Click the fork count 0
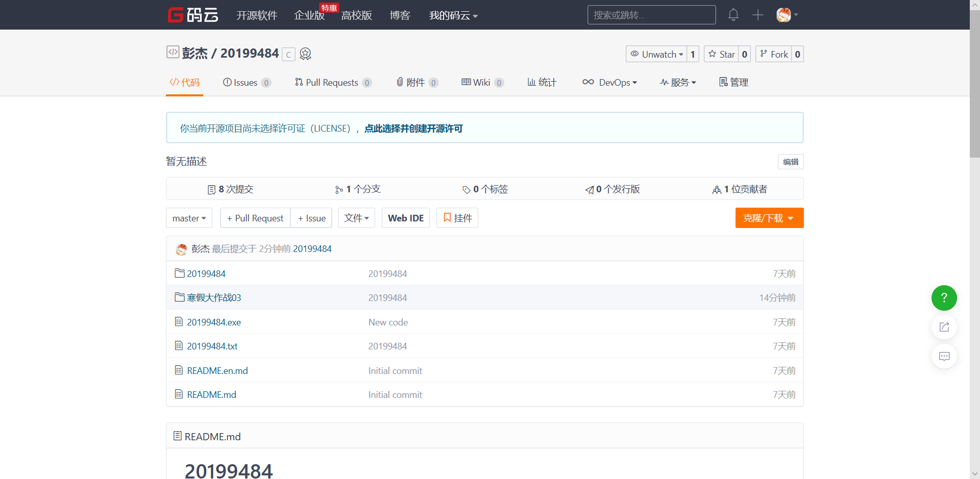This screenshot has width=980, height=479. (x=797, y=54)
